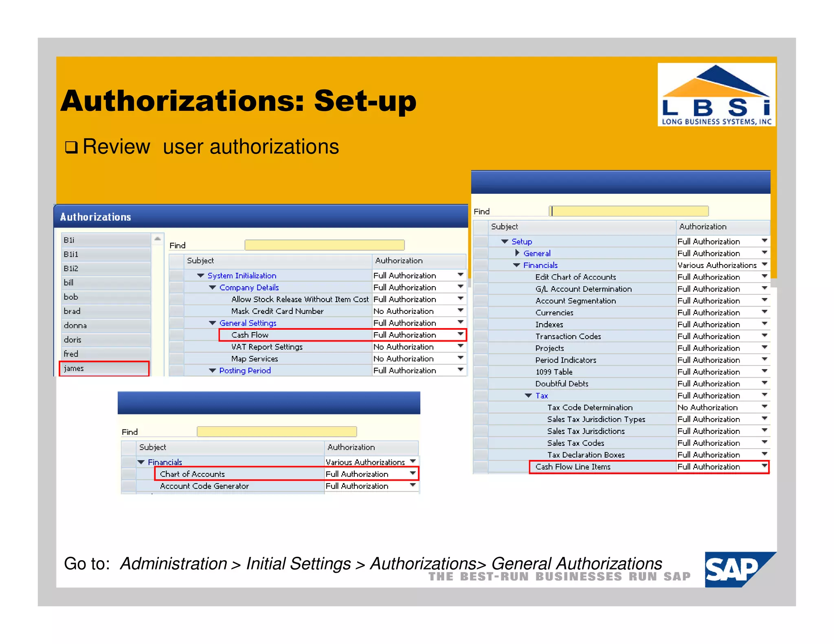Screen dimensions: 834x644
Task: Click Subject column header in Authorizations window
Action: click(x=278, y=261)
